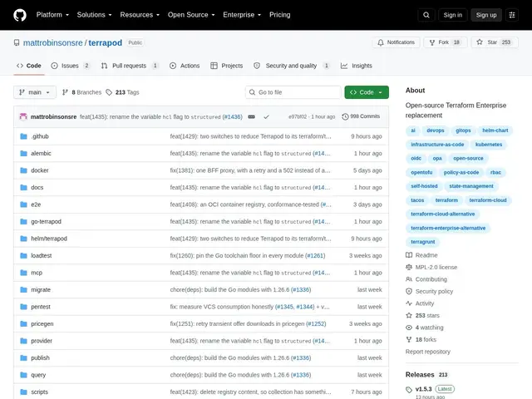This screenshot has height=399, width=532.
Task: Open commit hash e97bf02 link
Action: [x=298, y=116]
